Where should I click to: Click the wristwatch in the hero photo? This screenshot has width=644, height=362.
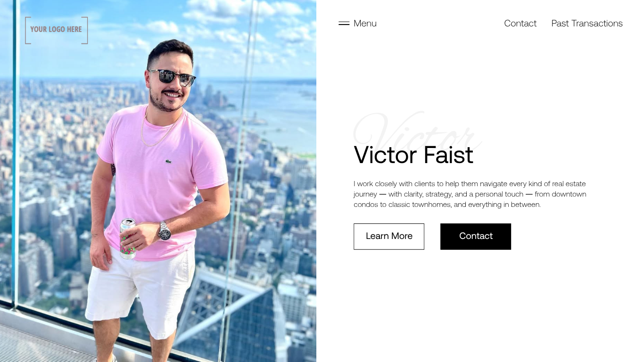point(165,231)
